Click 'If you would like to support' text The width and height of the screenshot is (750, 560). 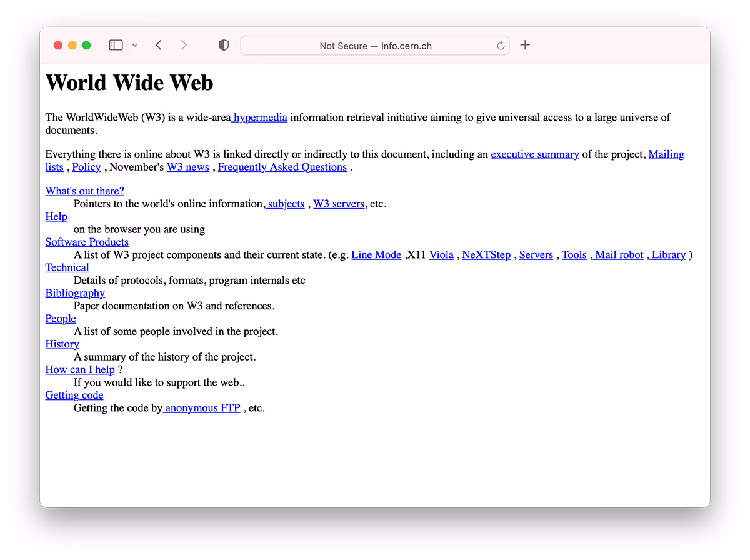click(x=159, y=382)
